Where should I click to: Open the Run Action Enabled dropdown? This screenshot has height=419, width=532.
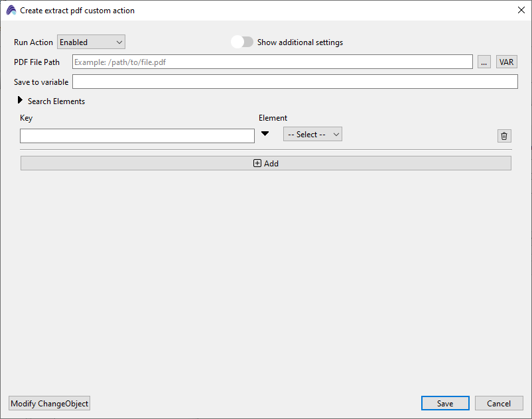[x=91, y=42]
